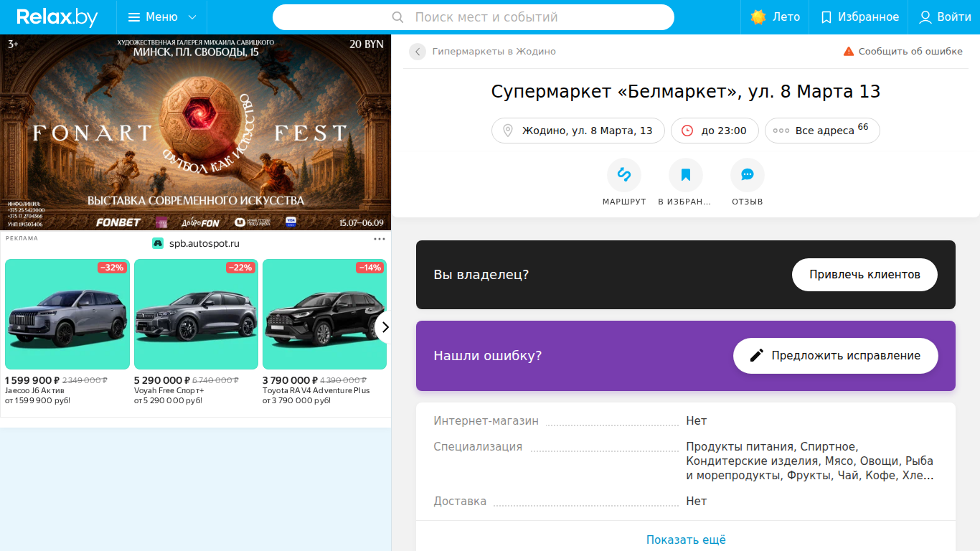Open the spb.autospot.ru ad link
This screenshot has height=551, width=980.
pyautogui.click(x=204, y=243)
